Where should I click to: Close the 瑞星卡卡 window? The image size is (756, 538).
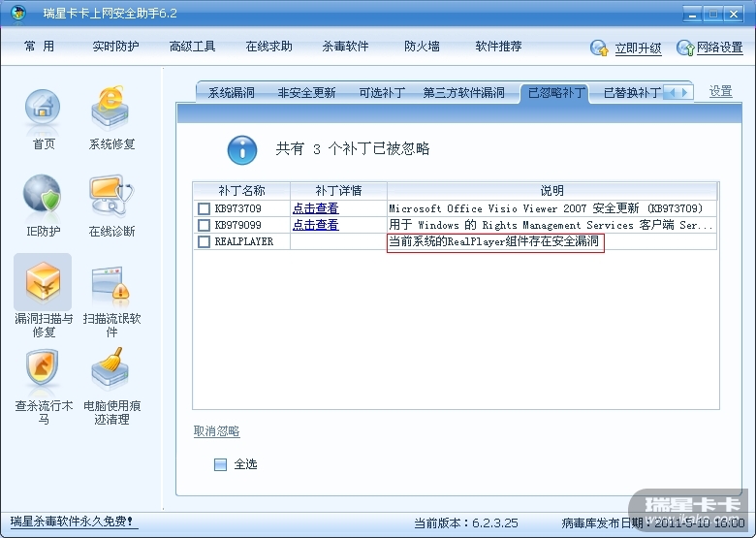coord(734,14)
